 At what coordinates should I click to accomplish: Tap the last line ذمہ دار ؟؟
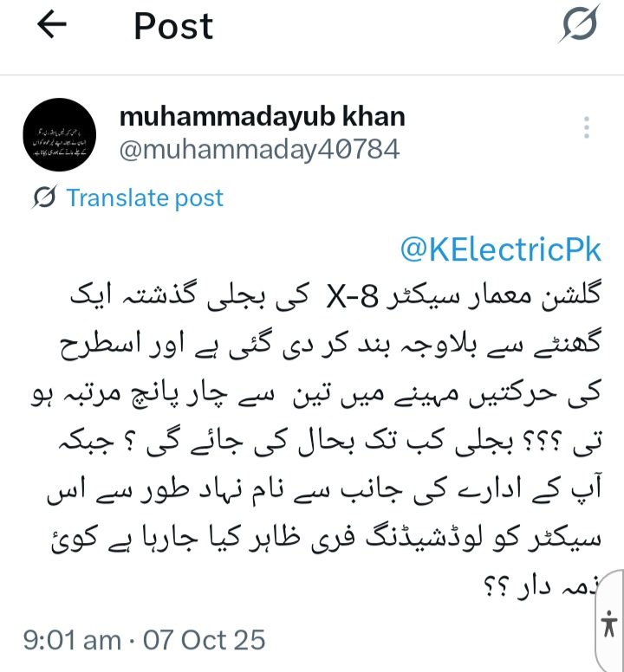[543, 587]
